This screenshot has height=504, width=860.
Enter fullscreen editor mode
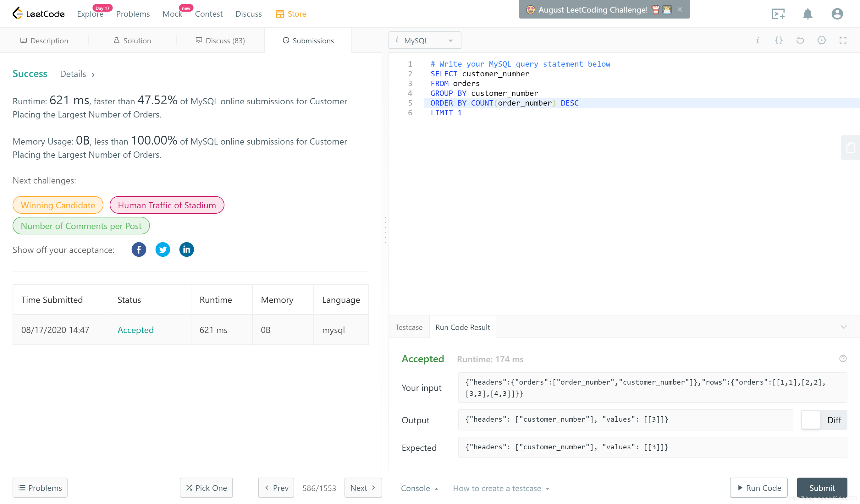point(843,41)
